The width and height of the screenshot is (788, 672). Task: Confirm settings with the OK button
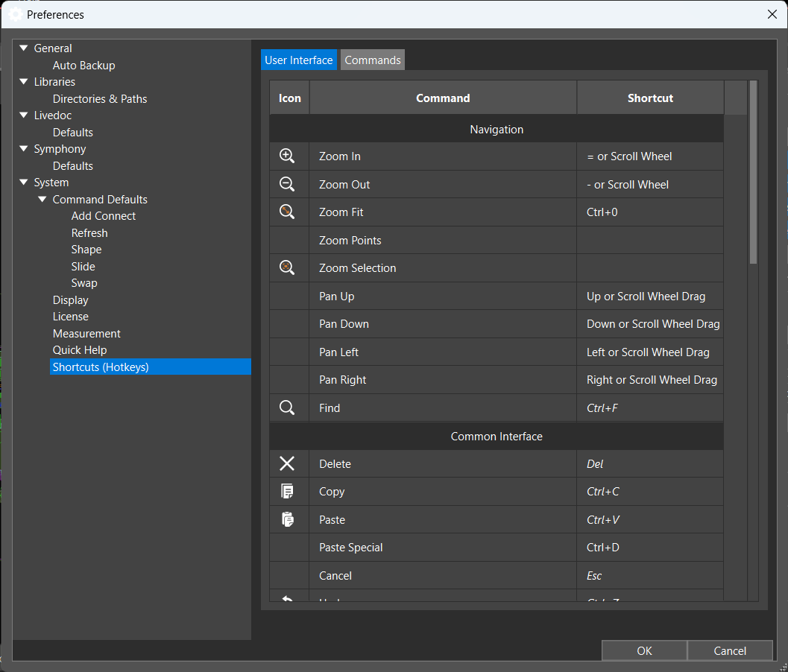(x=643, y=650)
